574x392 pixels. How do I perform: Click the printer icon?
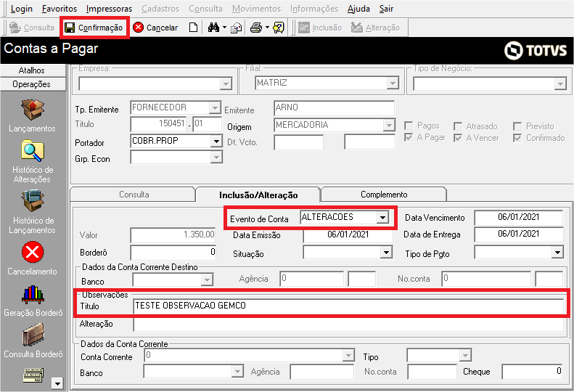point(256,28)
